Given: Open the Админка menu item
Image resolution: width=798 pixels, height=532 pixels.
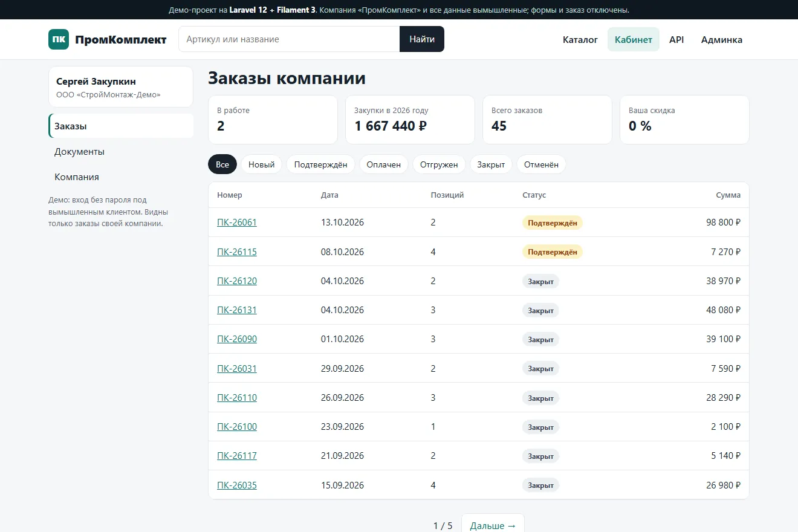Looking at the screenshot, I should pos(722,40).
